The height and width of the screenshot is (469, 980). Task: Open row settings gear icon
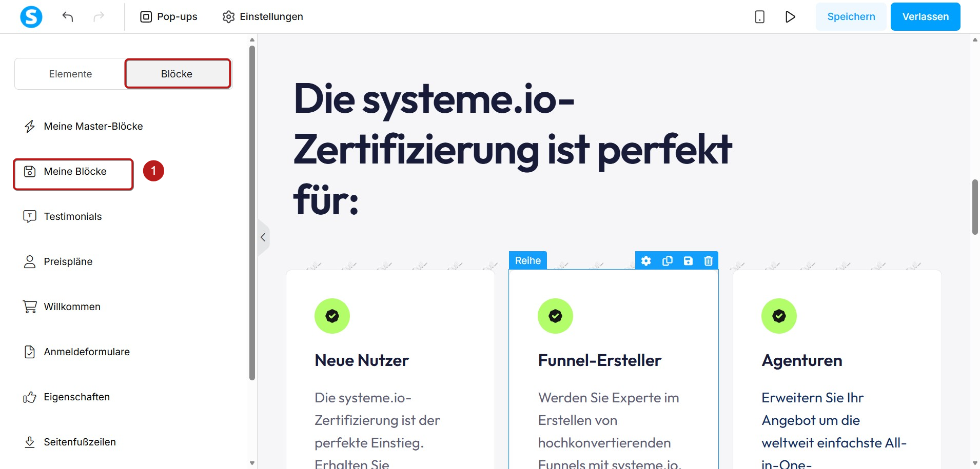[646, 261]
